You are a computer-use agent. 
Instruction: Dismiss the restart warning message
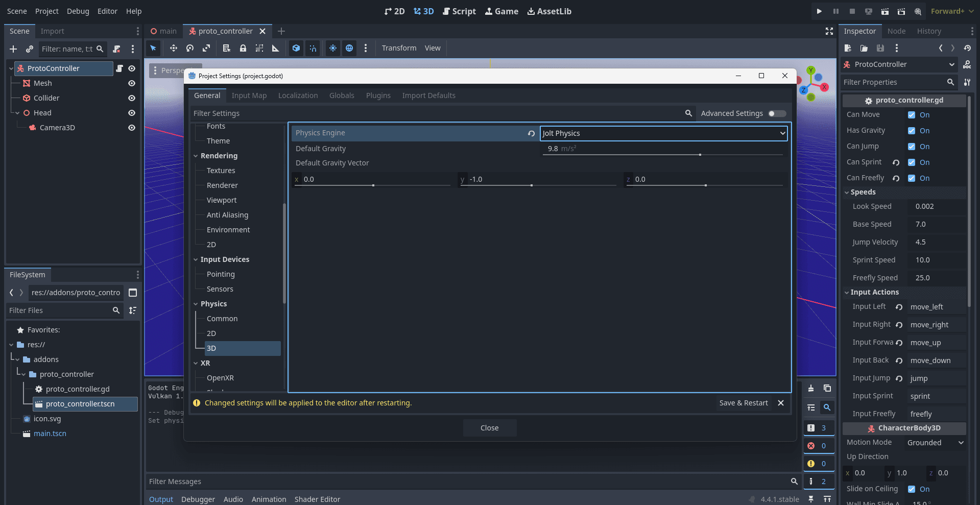(x=781, y=403)
